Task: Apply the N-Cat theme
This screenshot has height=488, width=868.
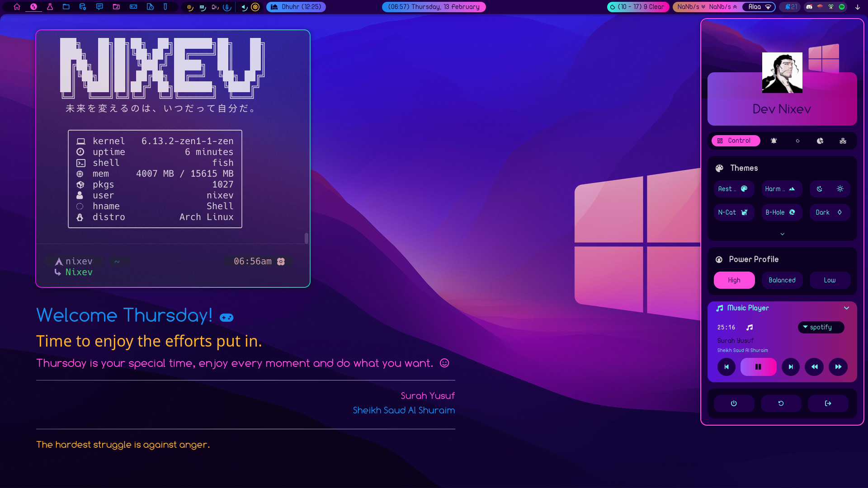Action: [733, 212]
